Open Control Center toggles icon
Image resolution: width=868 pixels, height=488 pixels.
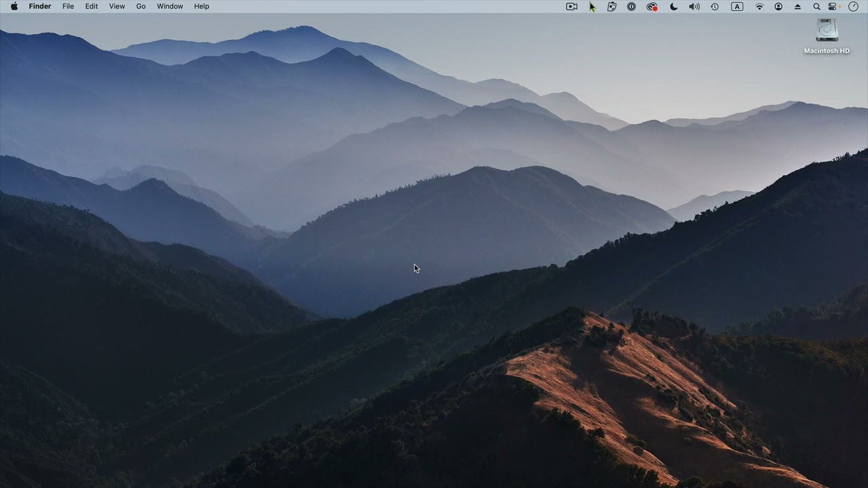pyautogui.click(x=833, y=6)
